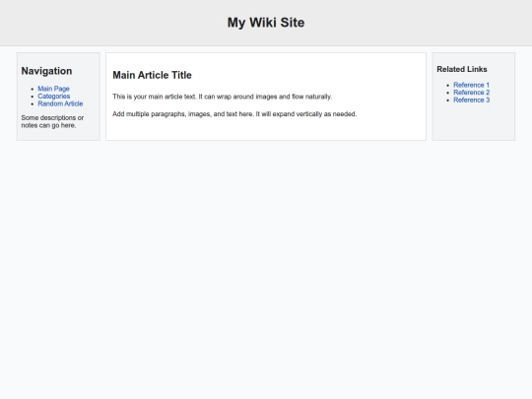Click the My Wiki Site heading
Viewport: 532px width, 399px height.
click(266, 23)
